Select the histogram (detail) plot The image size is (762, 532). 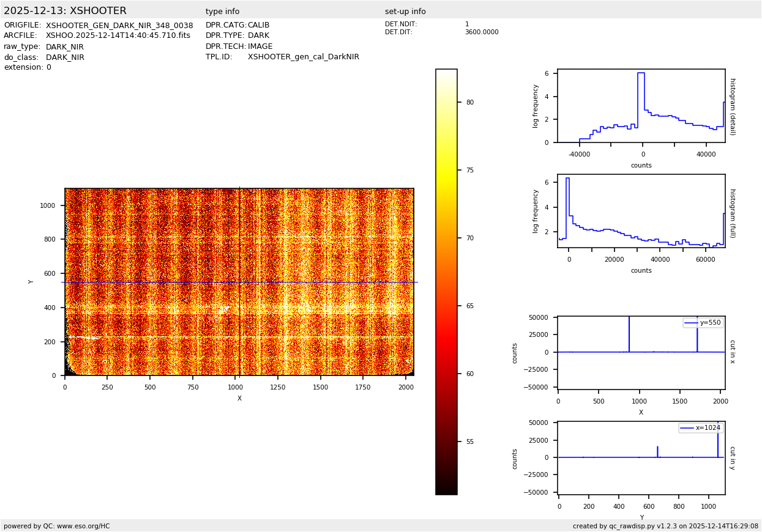pos(641,106)
